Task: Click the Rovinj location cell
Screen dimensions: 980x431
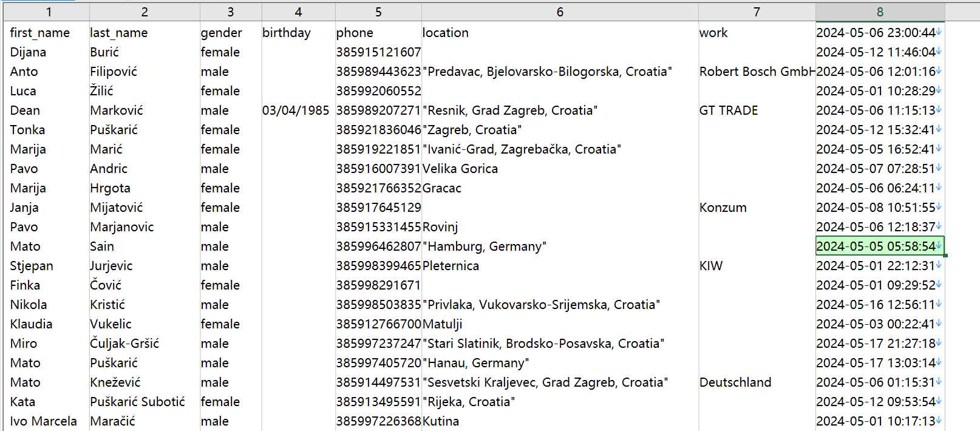Action: 560,227
